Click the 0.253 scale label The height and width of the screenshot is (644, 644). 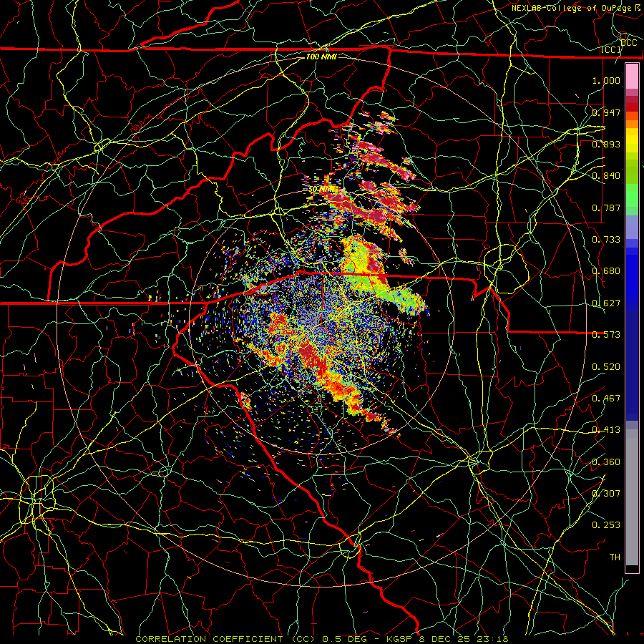606,525
